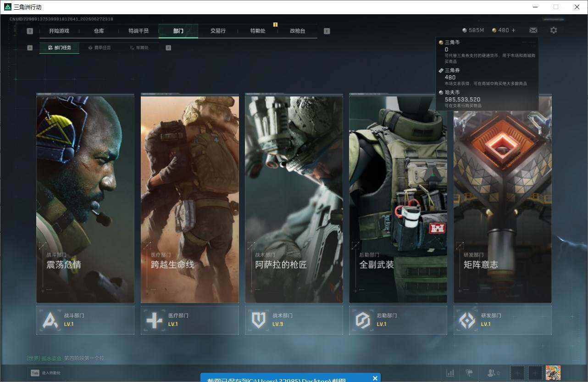588x382 pixels.
Task: Open the 全副武装 logistics department card
Action: click(398, 199)
